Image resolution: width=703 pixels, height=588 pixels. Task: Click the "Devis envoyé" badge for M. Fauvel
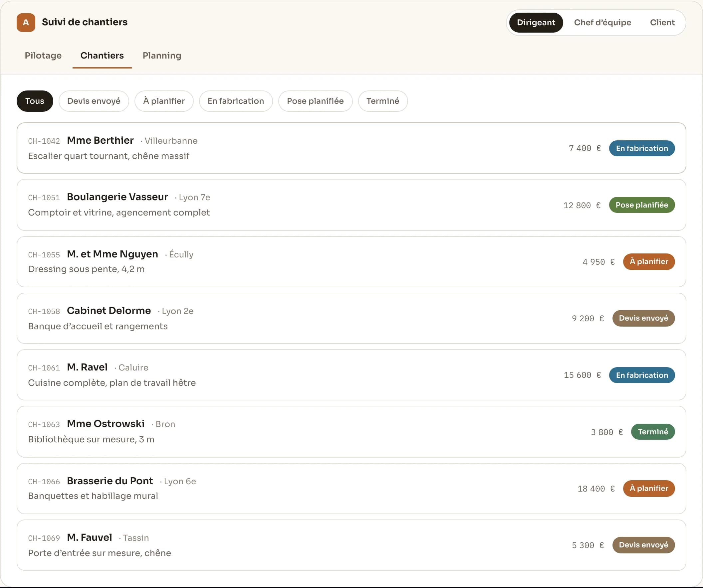[x=643, y=545]
